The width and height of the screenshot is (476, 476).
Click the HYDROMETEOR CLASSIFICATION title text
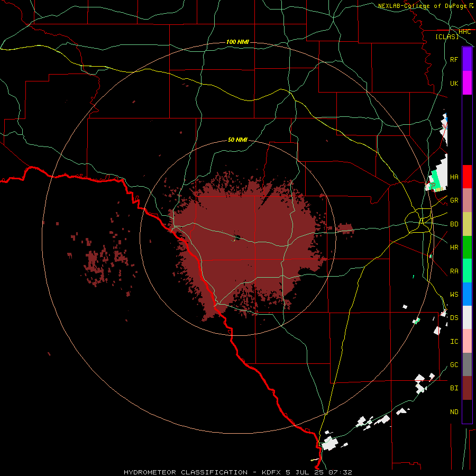186,472
